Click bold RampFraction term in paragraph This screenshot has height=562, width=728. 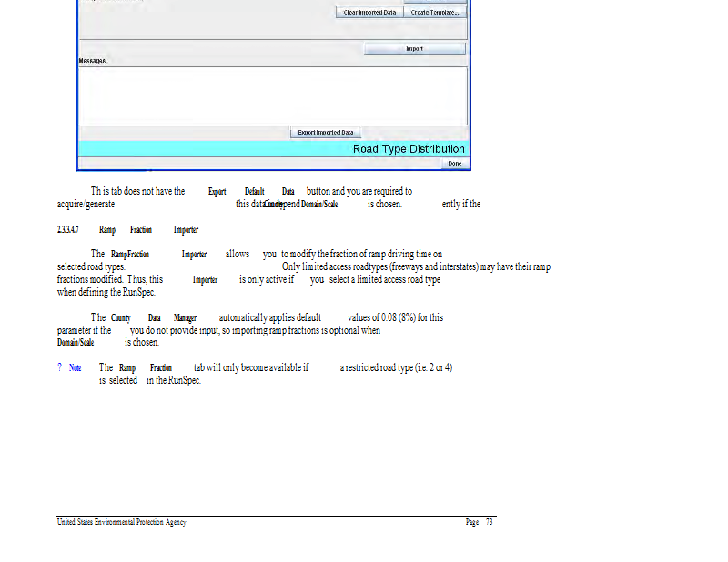pyautogui.click(x=130, y=255)
